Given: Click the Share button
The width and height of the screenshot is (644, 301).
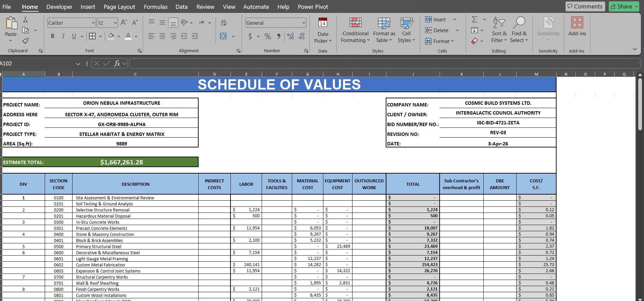Looking at the screenshot, I should 624,6.
